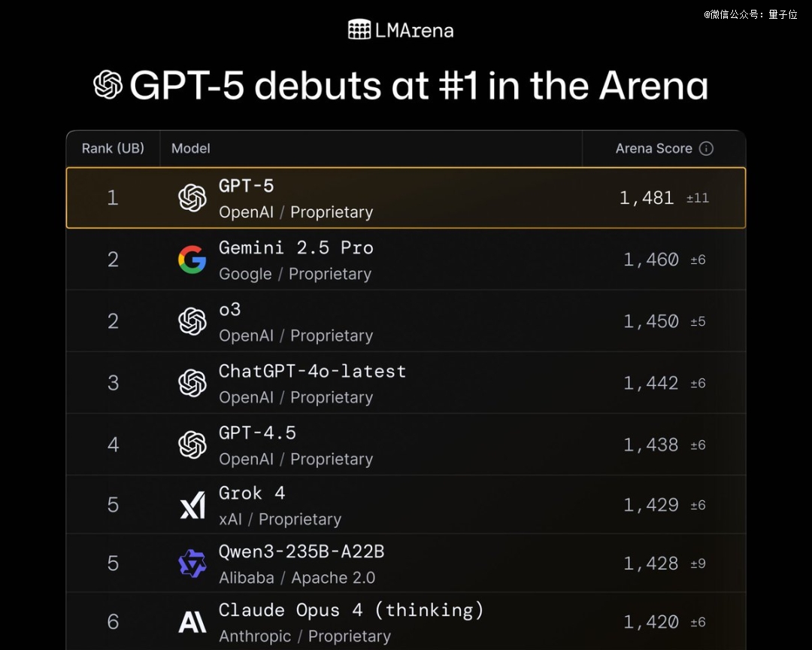Click the LMArena grid logo icon
The width and height of the screenshot is (812, 650).
coord(359,30)
